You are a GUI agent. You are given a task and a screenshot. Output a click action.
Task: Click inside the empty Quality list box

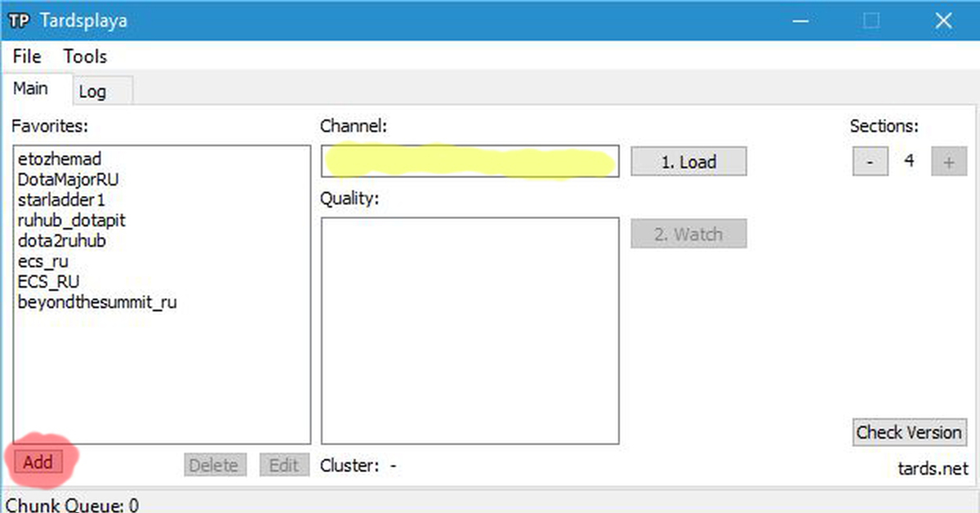[x=470, y=330]
